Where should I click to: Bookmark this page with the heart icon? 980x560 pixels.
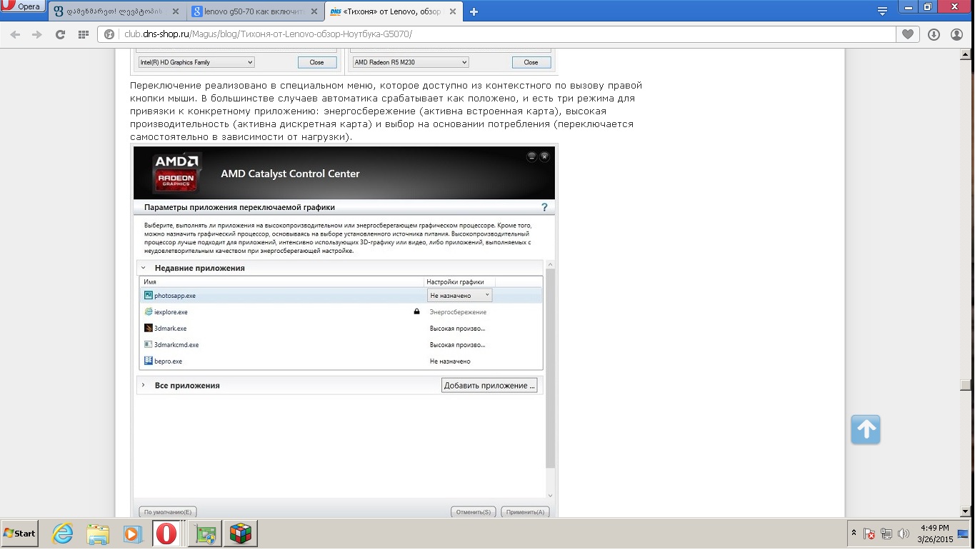point(908,34)
